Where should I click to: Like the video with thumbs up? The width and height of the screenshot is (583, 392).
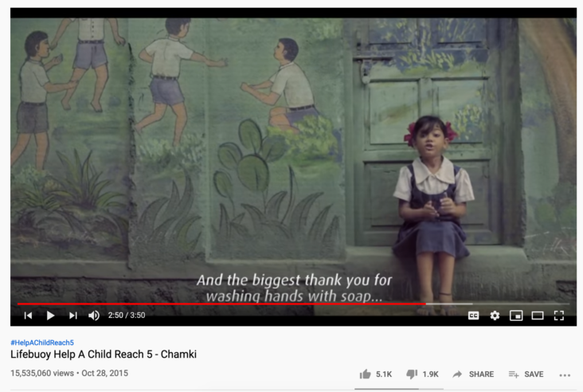(x=376, y=374)
